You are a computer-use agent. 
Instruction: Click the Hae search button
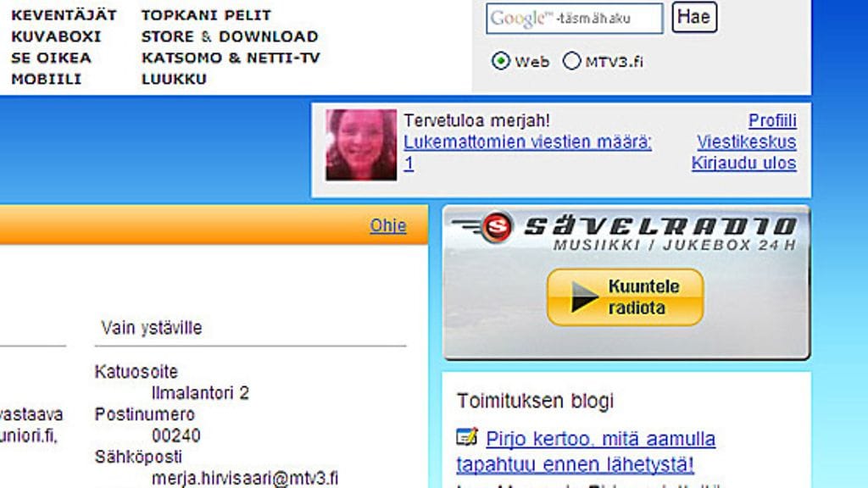(x=694, y=17)
